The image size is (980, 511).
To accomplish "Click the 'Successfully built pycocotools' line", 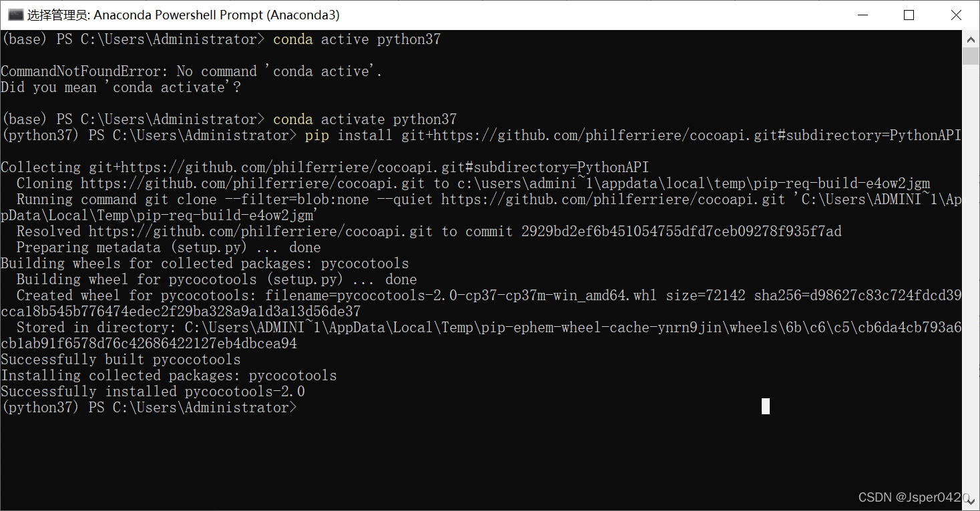I will (121, 360).
